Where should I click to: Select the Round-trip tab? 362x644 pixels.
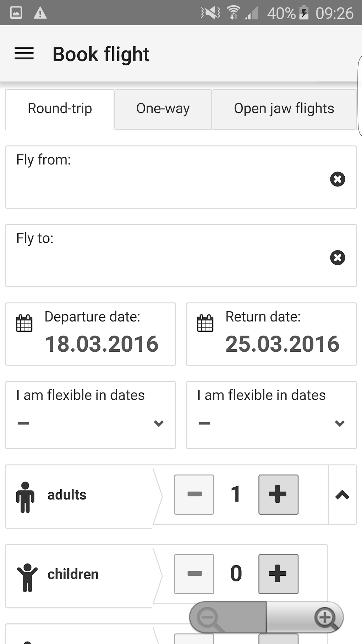(60, 109)
